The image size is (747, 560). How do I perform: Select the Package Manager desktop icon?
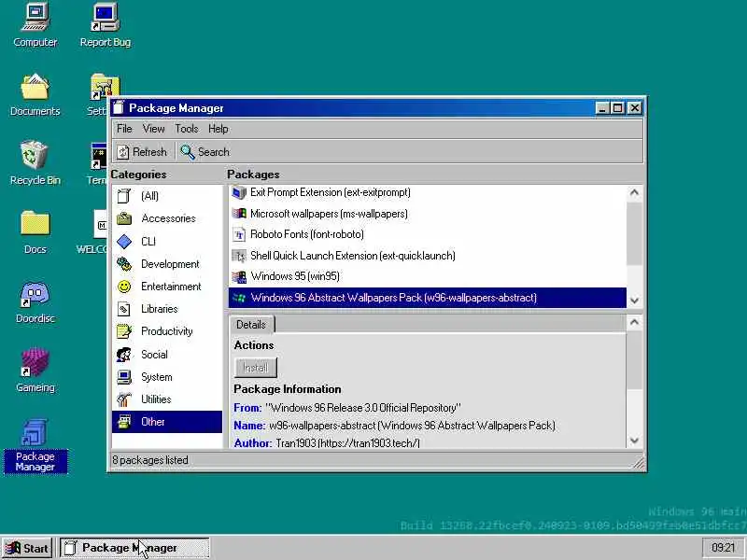coord(35,446)
